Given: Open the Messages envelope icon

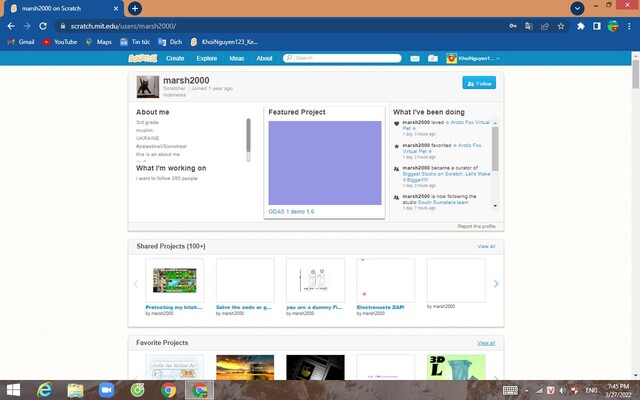Looking at the screenshot, I should coord(415,58).
